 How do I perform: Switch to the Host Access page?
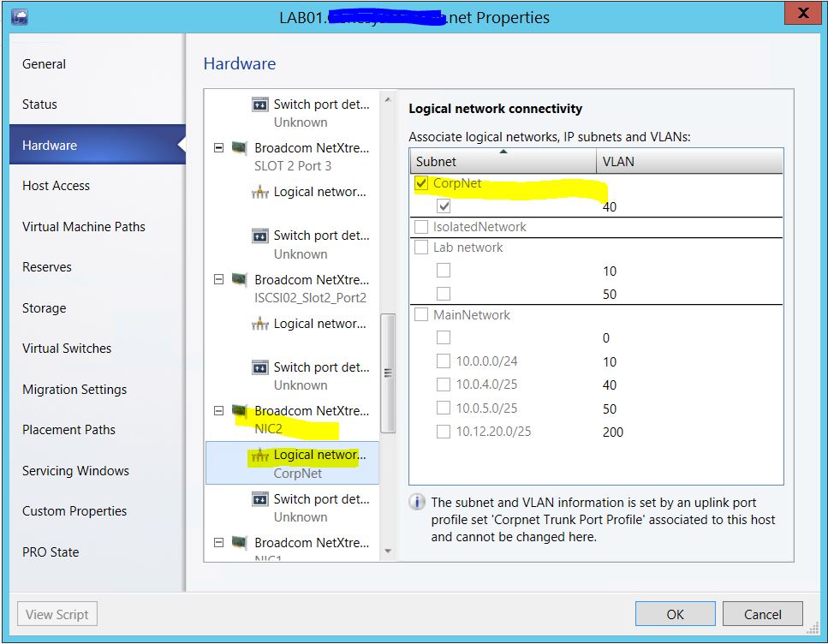click(x=56, y=186)
